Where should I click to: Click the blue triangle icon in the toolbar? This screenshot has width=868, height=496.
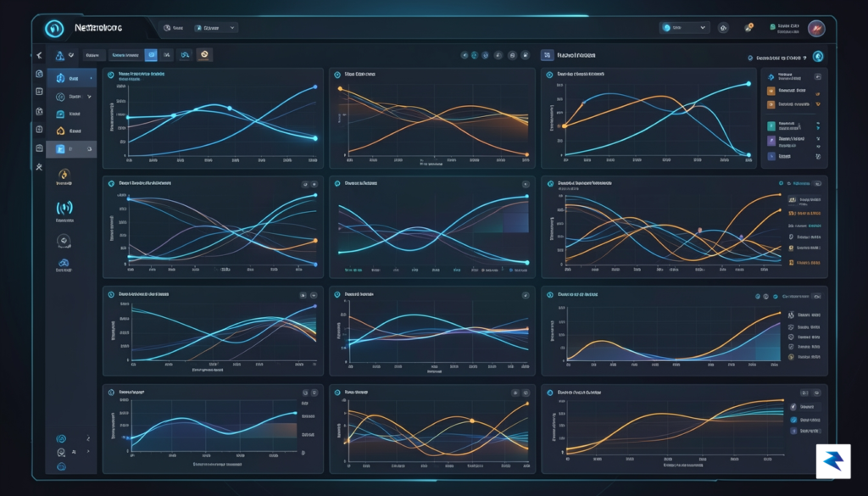[60, 55]
